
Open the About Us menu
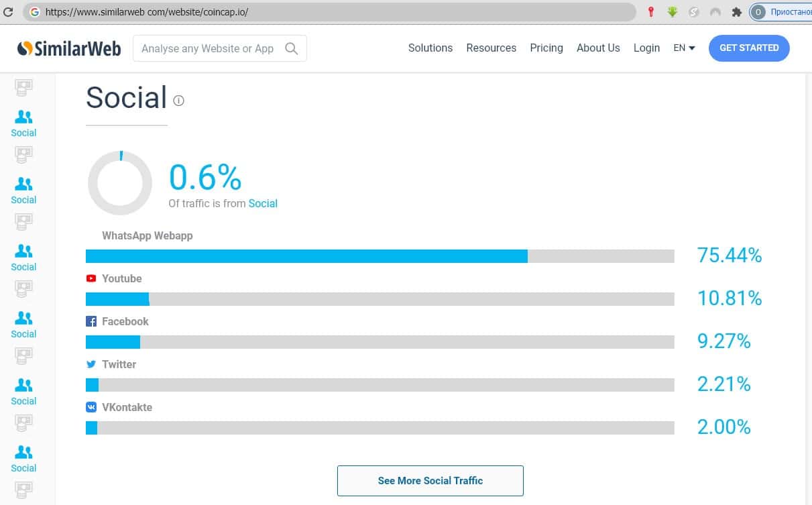(x=598, y=48)
